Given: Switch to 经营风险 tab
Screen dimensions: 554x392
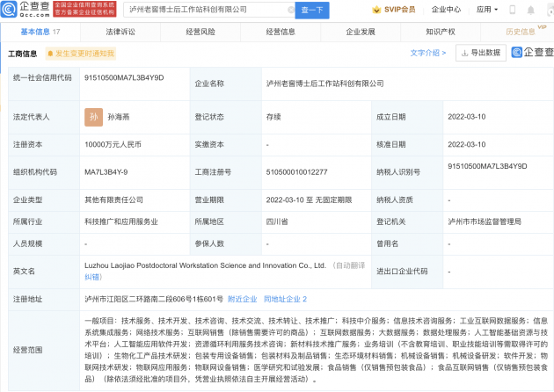Looking at the screenshot, I should coord(200,32).
